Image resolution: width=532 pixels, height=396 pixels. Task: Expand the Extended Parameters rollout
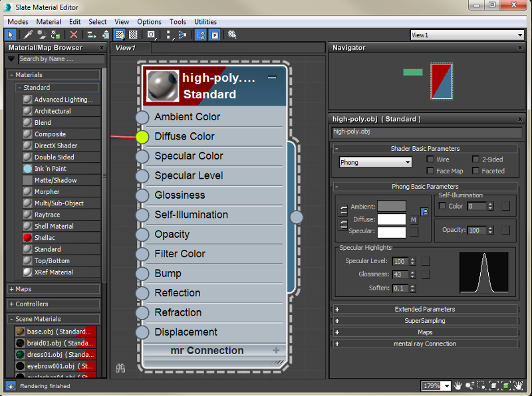(424, 309)
